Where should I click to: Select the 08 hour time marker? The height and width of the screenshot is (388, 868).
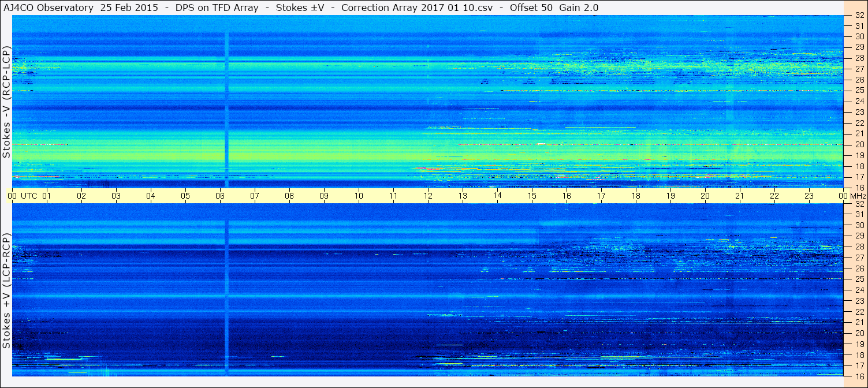289,196
